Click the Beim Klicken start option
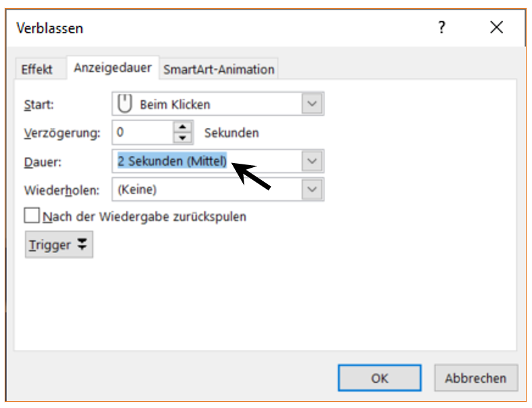Image resolution: width=532 pixels, height=408 pixels. tap(175, 105)
